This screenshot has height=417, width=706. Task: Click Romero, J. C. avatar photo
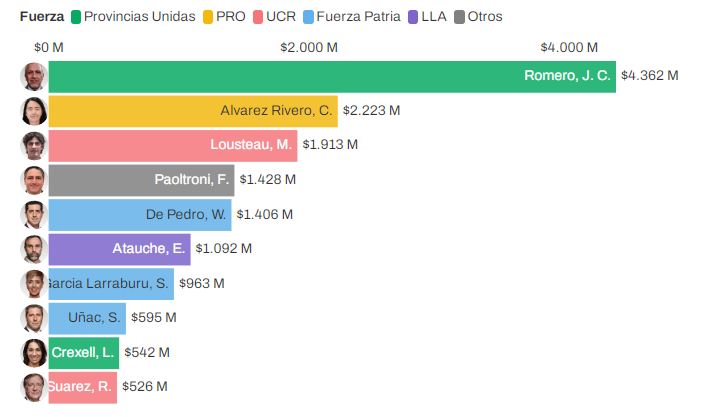34,77
